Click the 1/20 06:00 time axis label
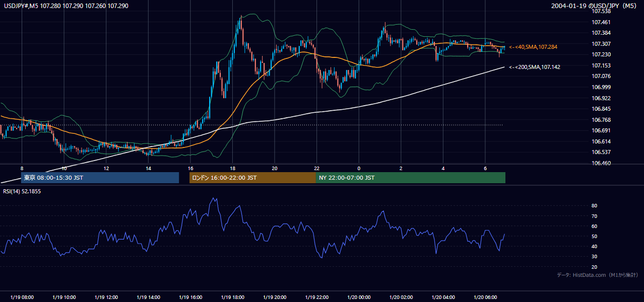644x302 pixels. 485,297
